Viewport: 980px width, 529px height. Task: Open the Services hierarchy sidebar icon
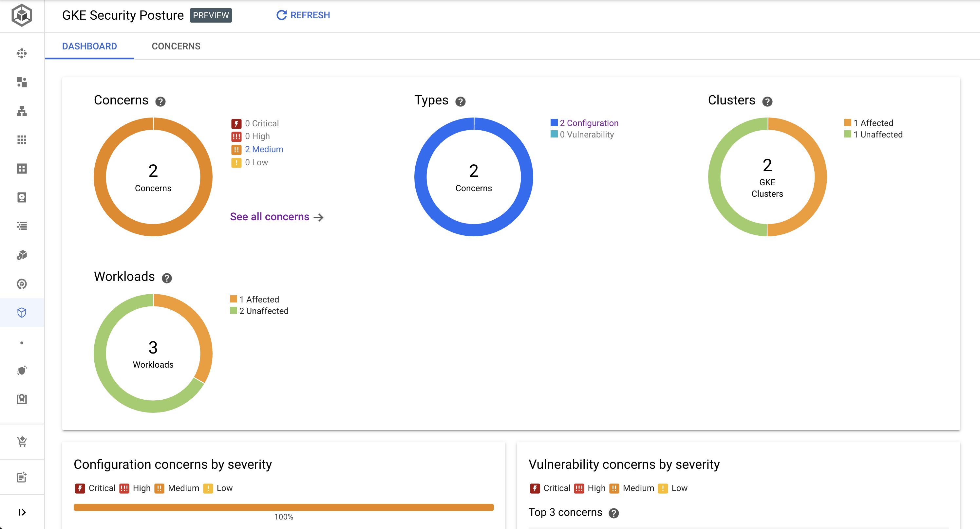pyautogui.click(x=22, y=111)
